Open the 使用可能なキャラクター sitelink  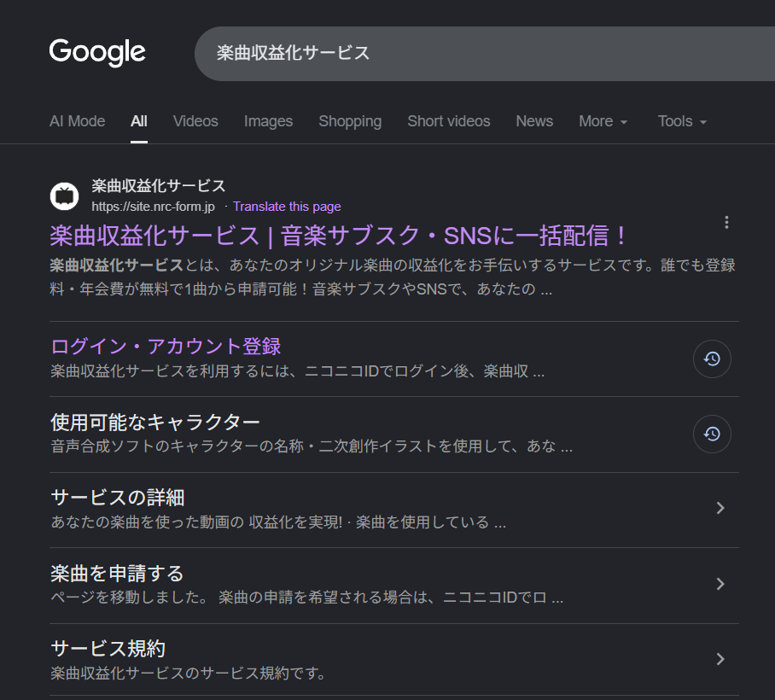click(x=155, y=423)
